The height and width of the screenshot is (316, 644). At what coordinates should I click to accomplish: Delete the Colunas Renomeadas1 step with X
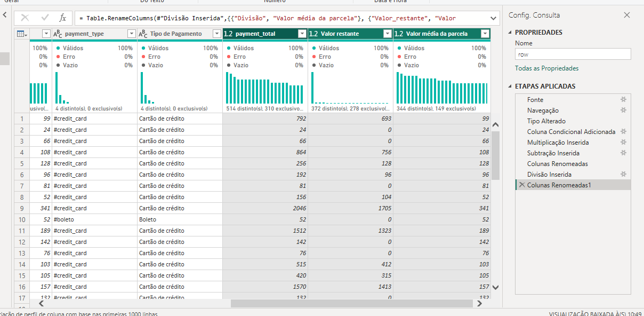pos(522,185)
